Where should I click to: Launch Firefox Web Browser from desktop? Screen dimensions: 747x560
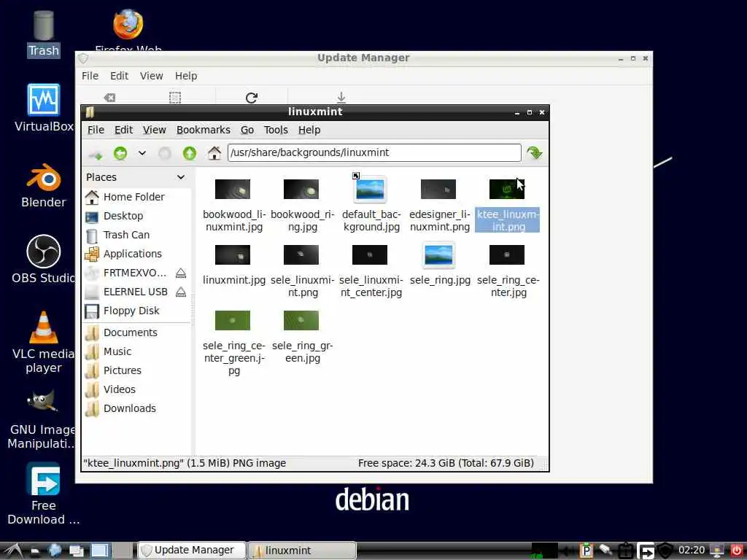coord(128,28)
